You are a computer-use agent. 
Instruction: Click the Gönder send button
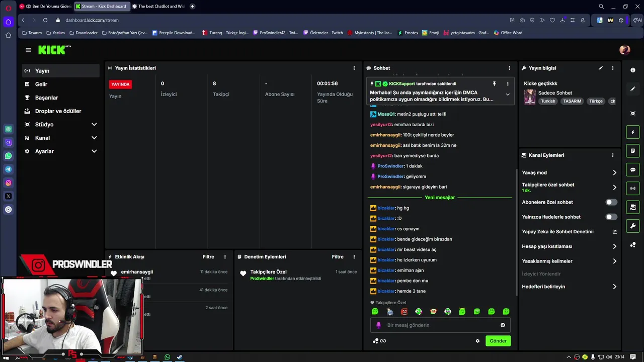pos(498,341)
